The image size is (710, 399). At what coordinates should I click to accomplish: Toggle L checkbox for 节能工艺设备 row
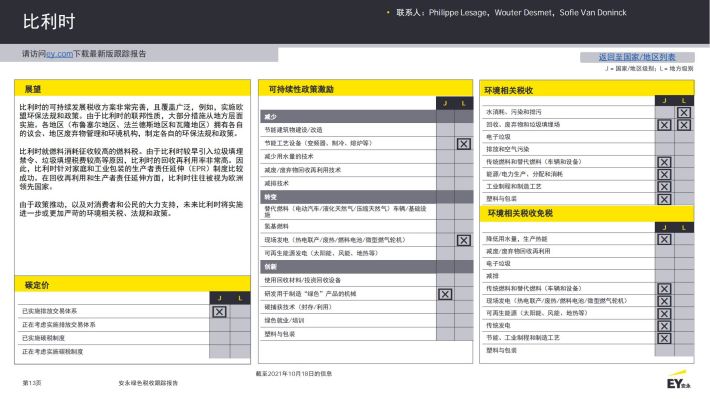[x=463, y=144]
